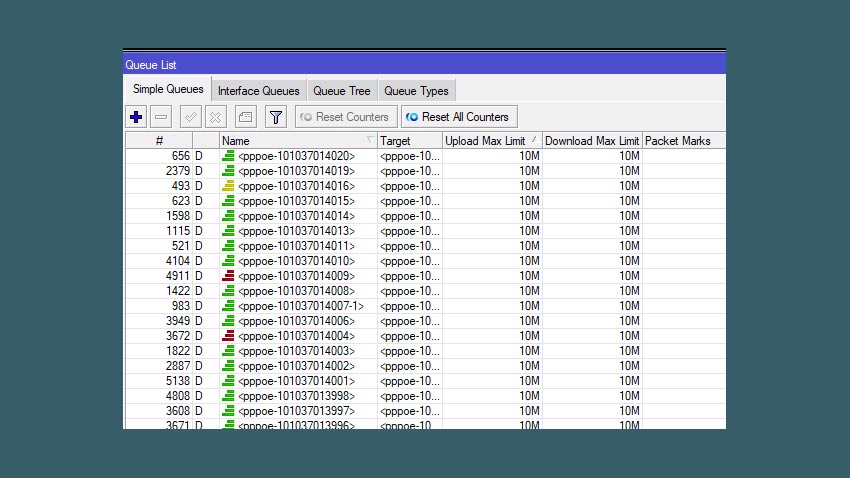Click the Reset Counters button
Screen dimensions: 850x478
point(346,117)
